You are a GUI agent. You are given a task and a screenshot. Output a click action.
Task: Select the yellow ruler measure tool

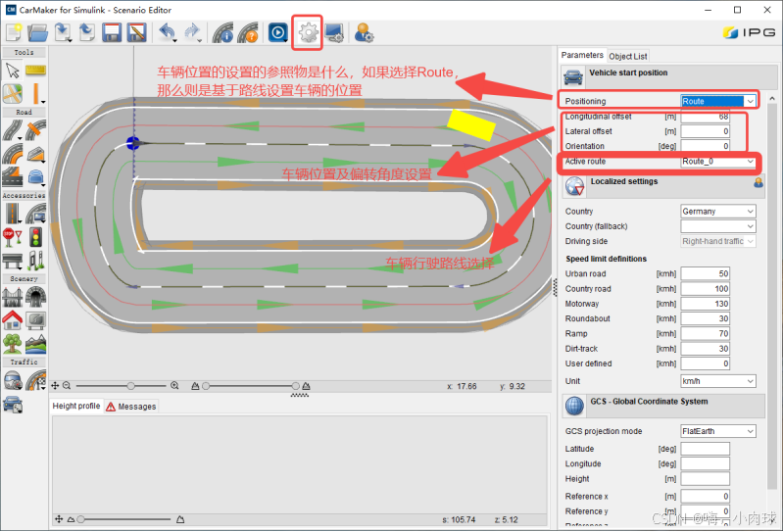36,71
